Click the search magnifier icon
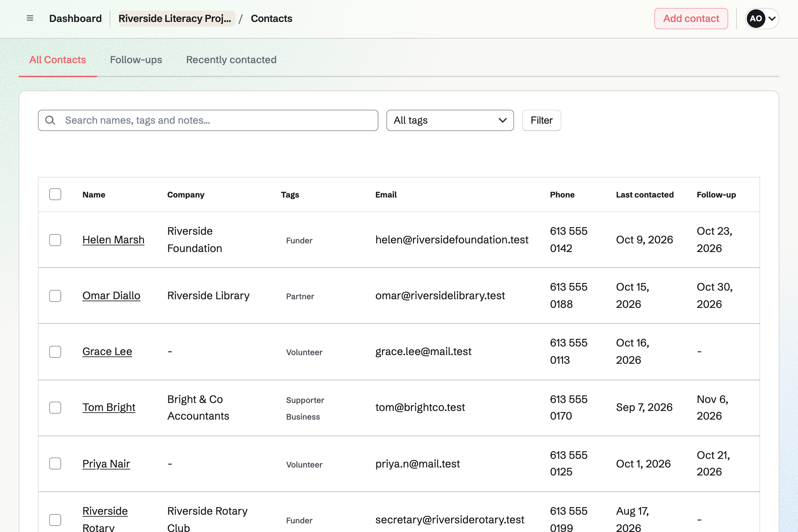Screen dimensions: 798x532 (50, 120)
